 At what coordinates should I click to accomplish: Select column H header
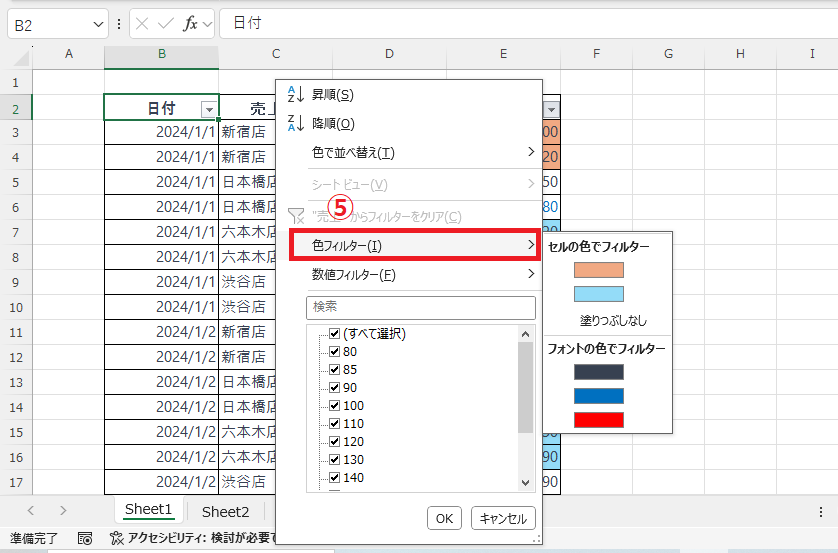(740, 54)
